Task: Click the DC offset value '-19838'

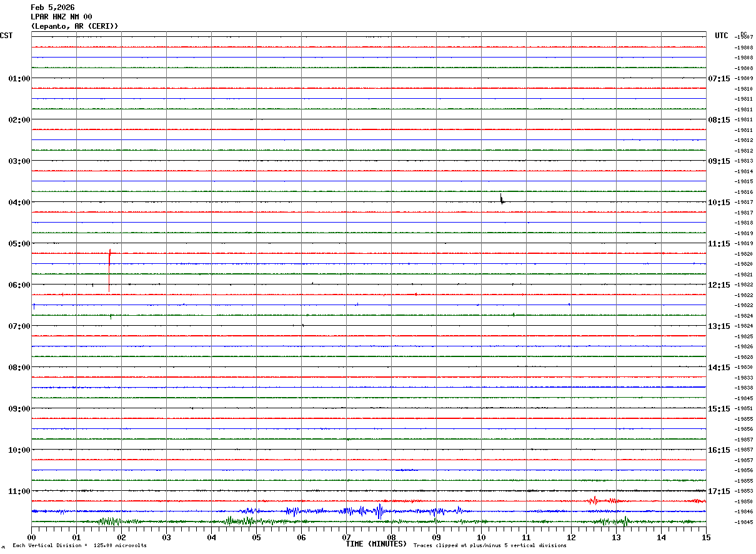Action: click(744, 388)
